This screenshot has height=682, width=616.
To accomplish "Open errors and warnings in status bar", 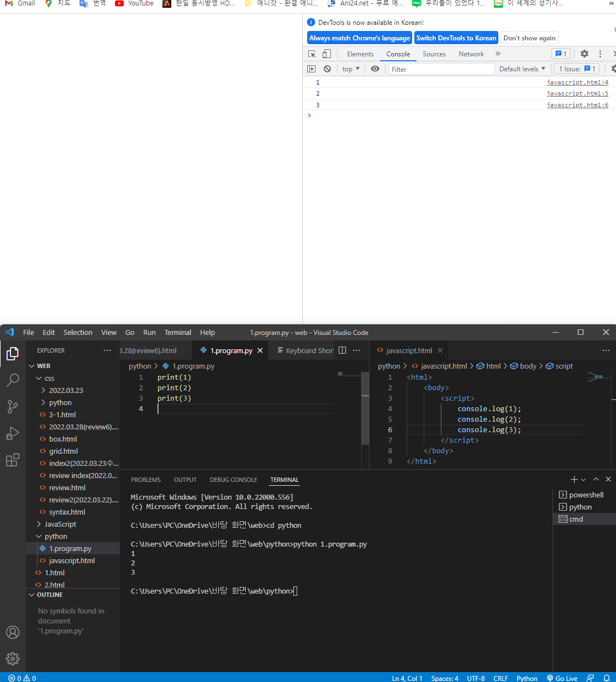I will pyautogui.click(x=22, y=678).
